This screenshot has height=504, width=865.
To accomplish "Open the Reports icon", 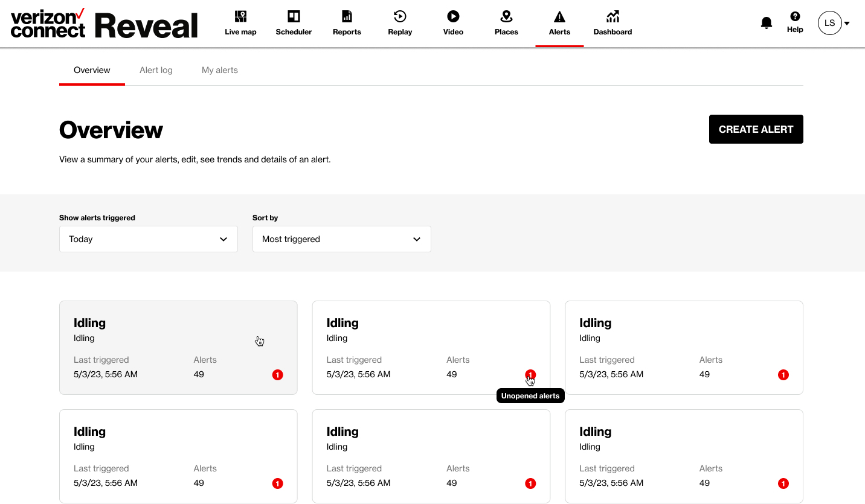I will coord(346,22).
